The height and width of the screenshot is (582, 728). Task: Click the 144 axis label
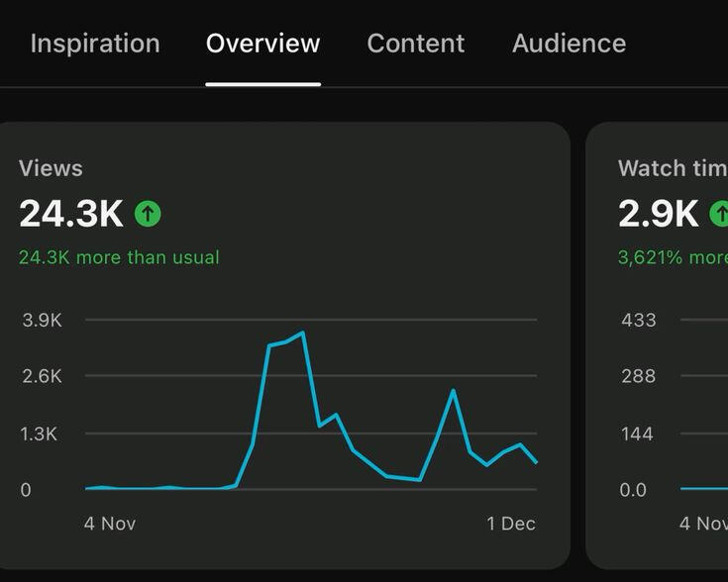(637, 434)
